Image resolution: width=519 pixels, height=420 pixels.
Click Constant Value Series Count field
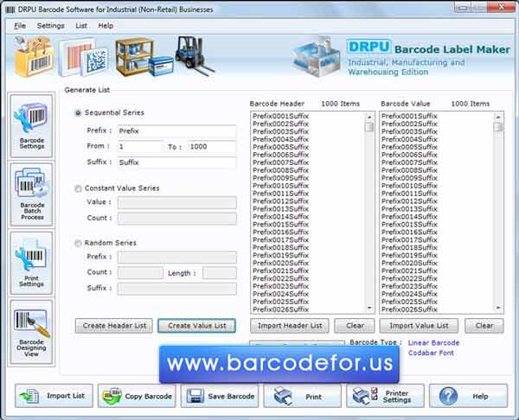coord(176,219)
